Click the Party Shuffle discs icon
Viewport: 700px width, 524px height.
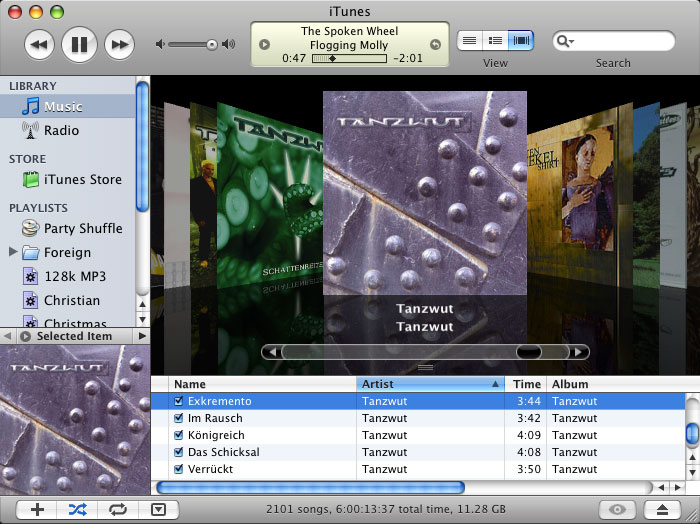(x=30, y=228)
